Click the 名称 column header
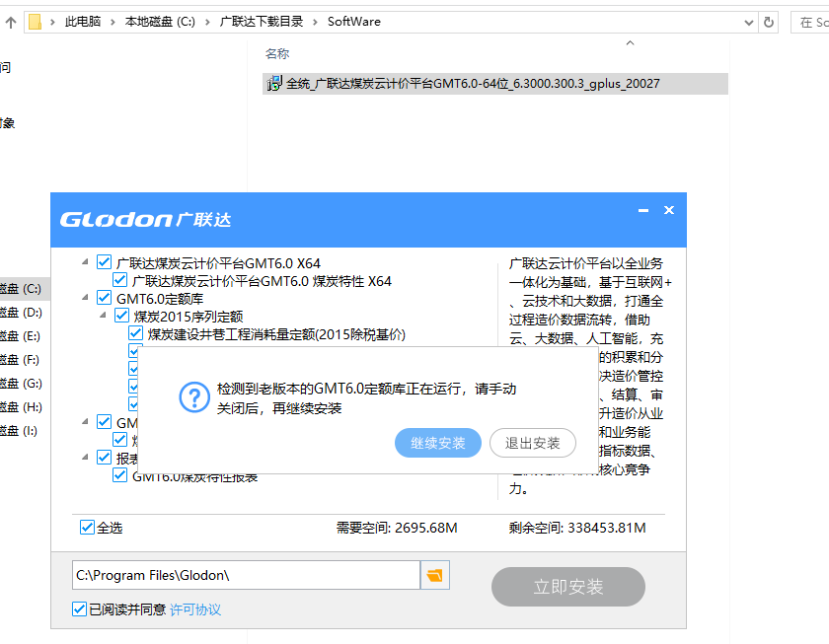Viewport: 829px width, 644px height. (x=277, y=54)
